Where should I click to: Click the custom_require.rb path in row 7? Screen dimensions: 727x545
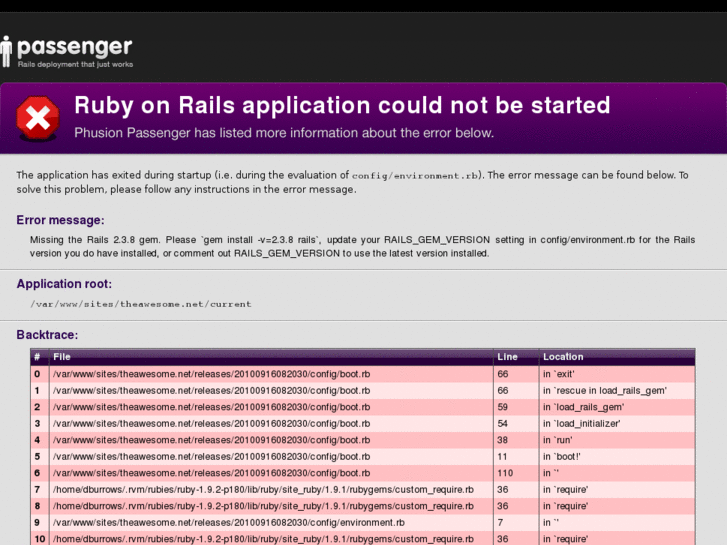263,490
